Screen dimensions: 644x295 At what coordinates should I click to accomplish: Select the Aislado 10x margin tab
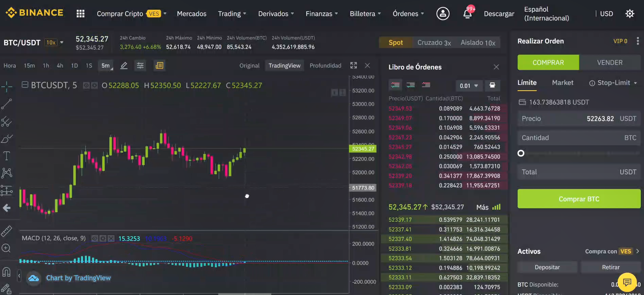(x=478, y=43)
